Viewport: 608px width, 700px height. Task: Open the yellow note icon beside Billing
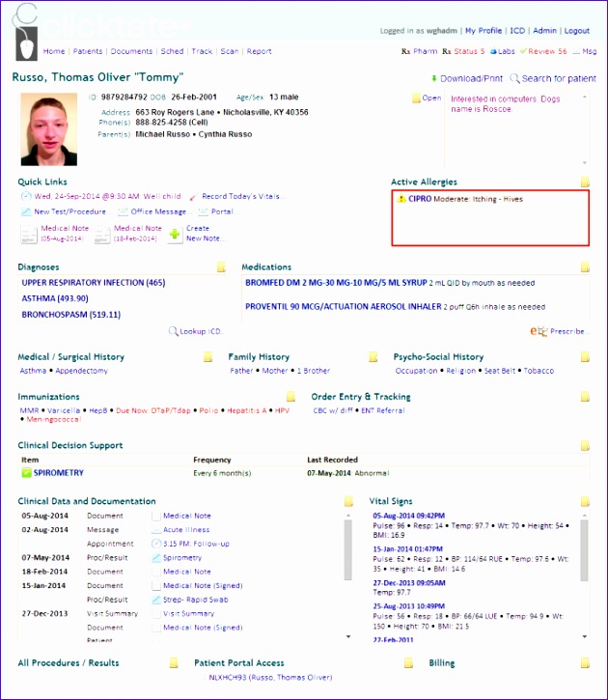coord(585,663)
